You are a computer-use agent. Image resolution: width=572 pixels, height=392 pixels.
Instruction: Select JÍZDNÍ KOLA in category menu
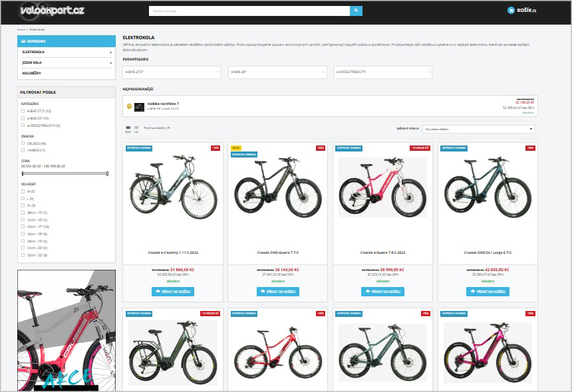click(32, 62)
